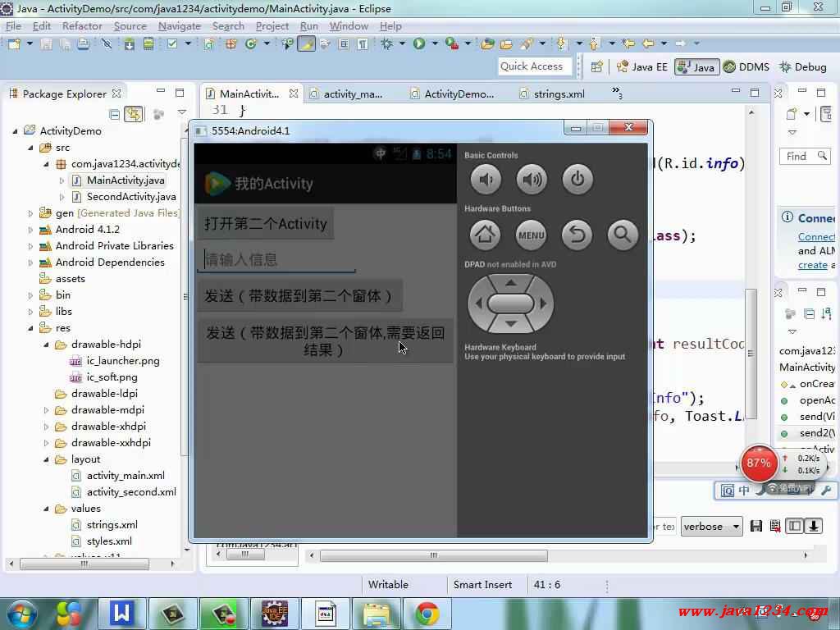840x630 pixels.
Task: Toggle the log display pane button
Action: coord(795,526)
